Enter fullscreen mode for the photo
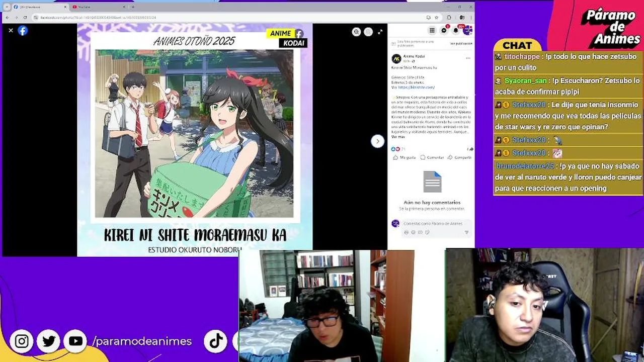The image size is (644, 362). 380,32
